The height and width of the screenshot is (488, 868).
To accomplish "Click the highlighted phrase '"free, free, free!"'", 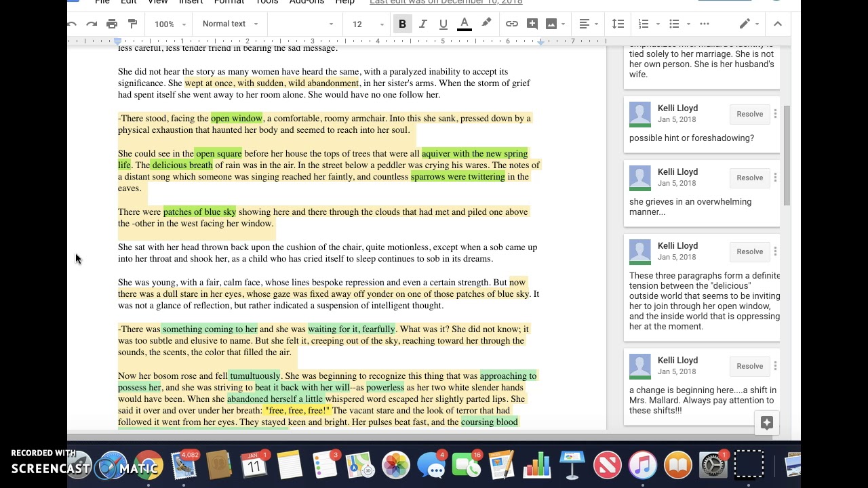I will (297, 411).
